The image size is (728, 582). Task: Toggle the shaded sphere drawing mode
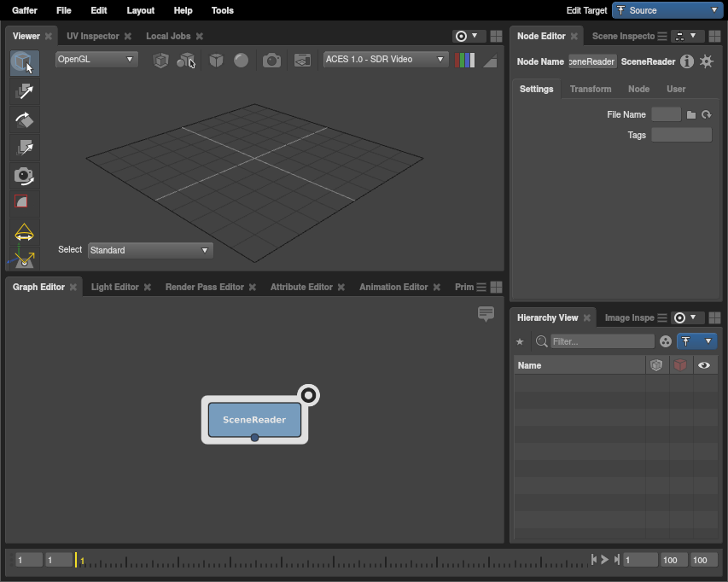(x=242, y=61)
